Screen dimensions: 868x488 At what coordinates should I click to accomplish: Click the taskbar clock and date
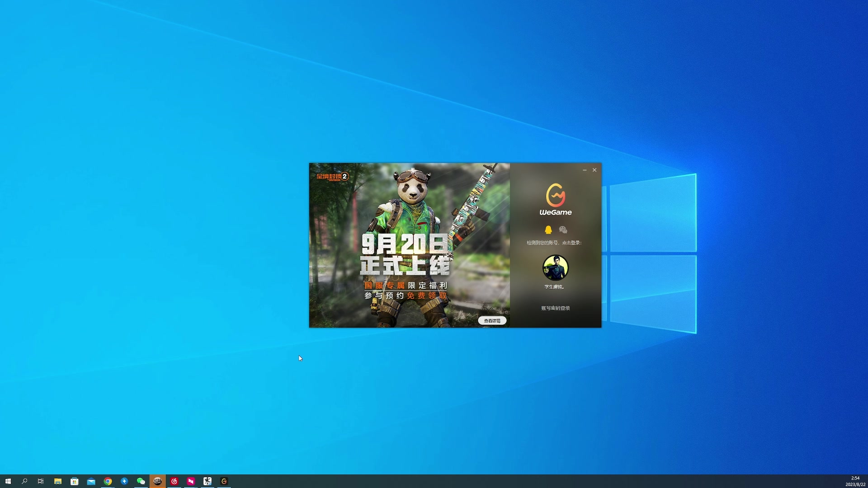coord(855,481)
